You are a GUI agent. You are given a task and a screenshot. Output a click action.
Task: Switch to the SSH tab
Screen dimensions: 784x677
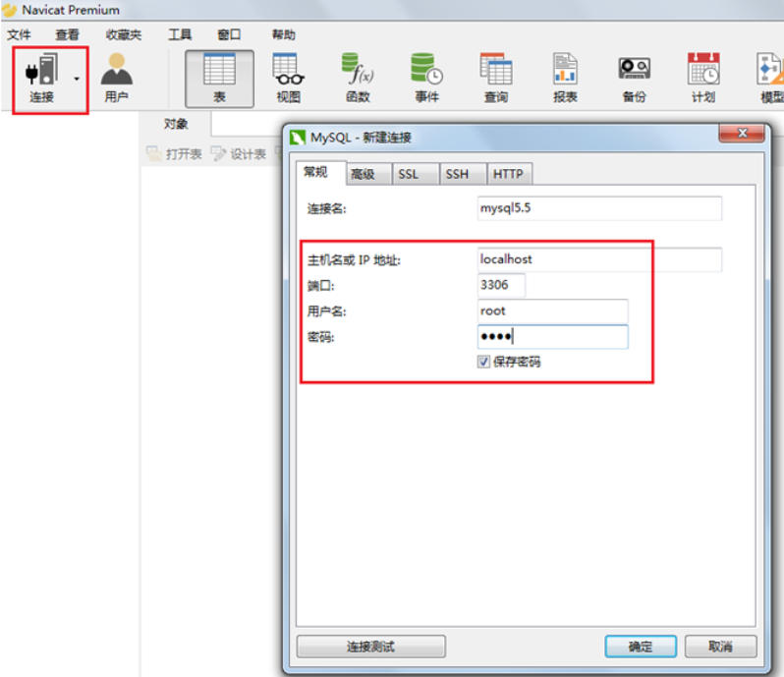[463, 174]
